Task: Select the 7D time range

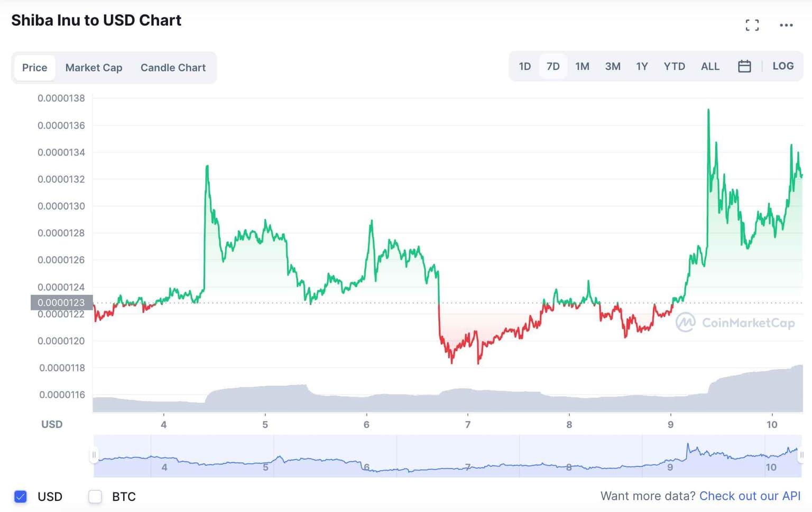Action: point(553,66)
